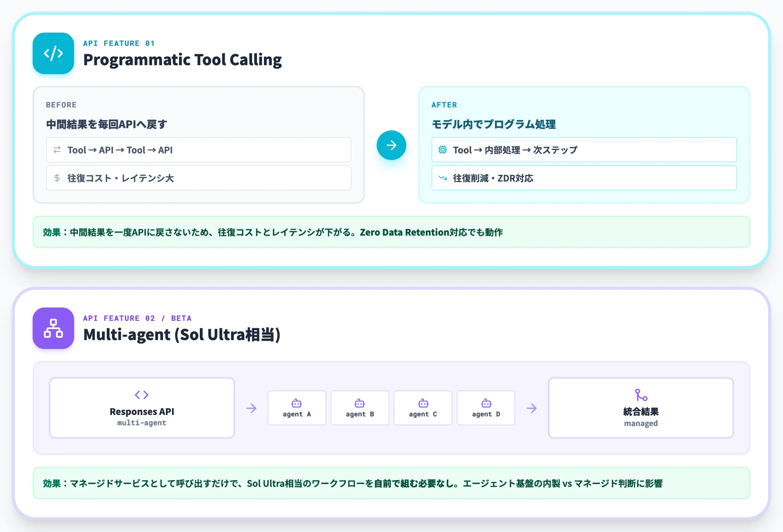Click the agent A label
Image resolution: width=783 pixels, height=532 pixels.
pyautogui.click(x=297, y=414)
